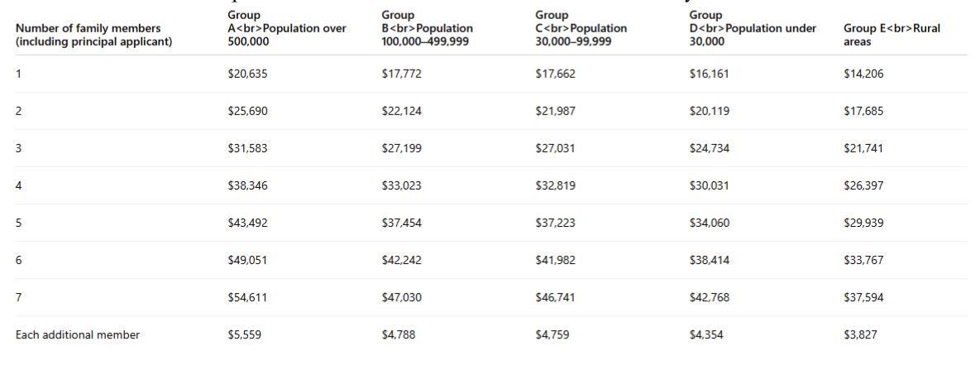Click the Group D population under 30,000 header
Viewport: 980px width, 370px height.
click(753, 28)
